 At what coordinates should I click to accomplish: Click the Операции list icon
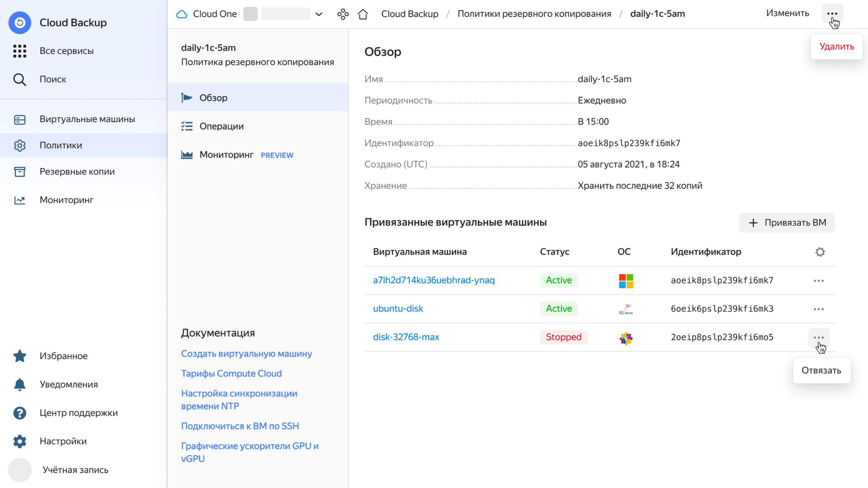coord(186,126)
